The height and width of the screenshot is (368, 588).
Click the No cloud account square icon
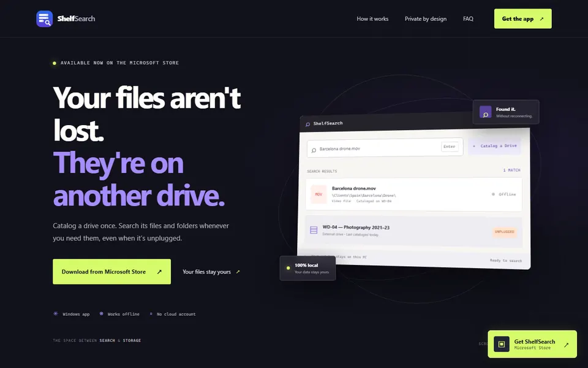pos(151,313)
